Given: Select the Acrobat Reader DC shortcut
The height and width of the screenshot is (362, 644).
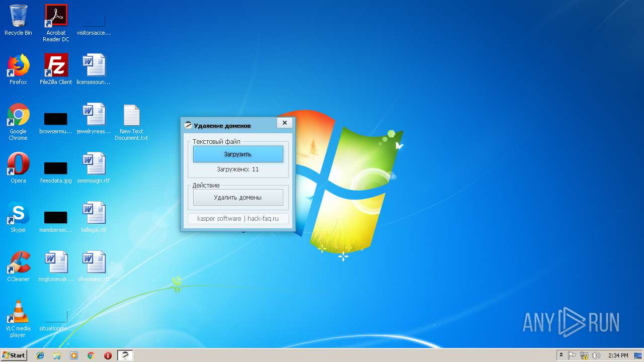Looking at the screenshot, I should click(x=56, y=23).
